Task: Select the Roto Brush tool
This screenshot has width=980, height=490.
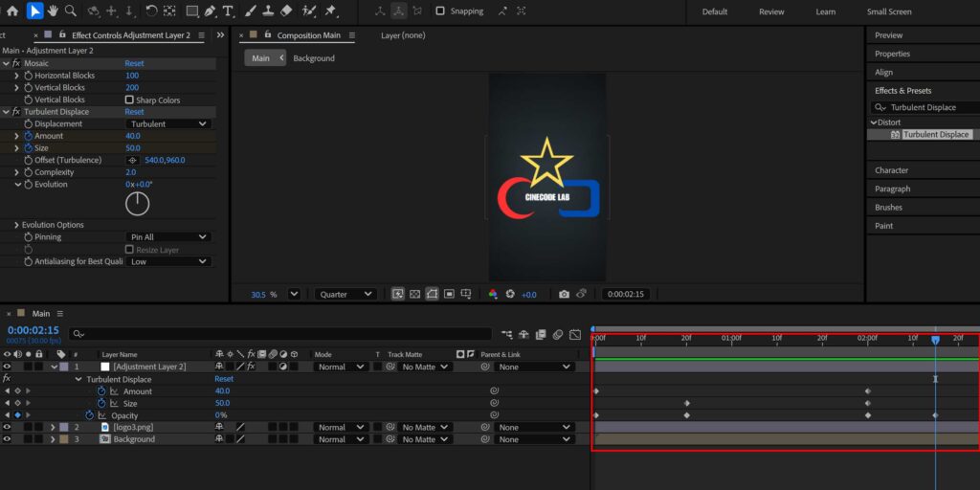Action: pyautogui.click(x=309, y=11)
